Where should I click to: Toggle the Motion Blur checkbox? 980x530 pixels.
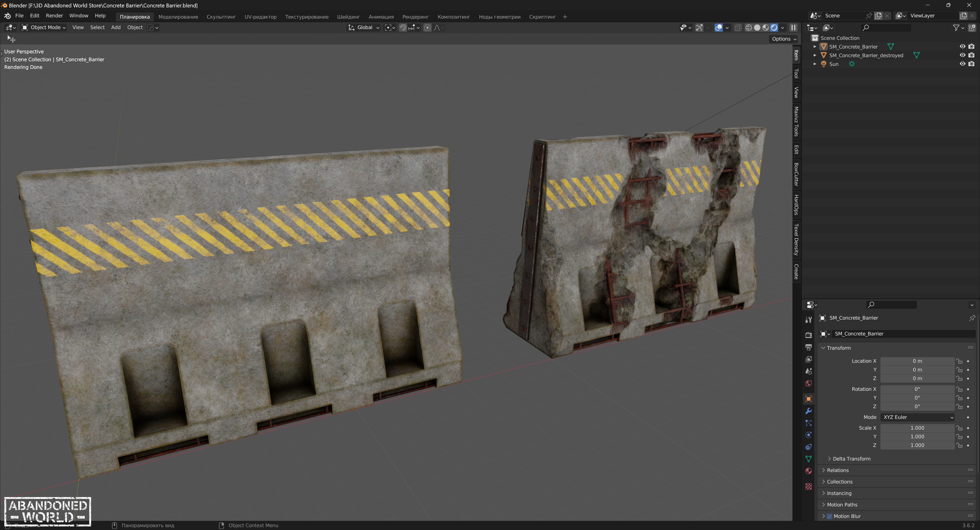829,516
